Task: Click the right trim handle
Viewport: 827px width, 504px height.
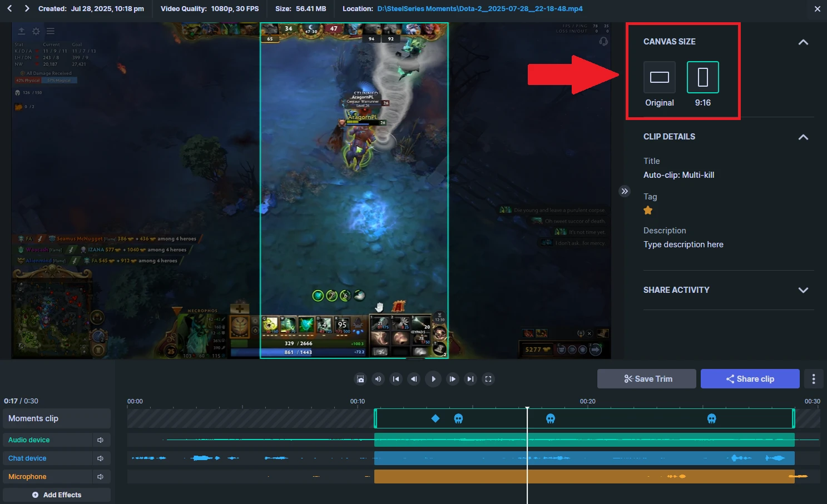Action: [x=794, y=418]
